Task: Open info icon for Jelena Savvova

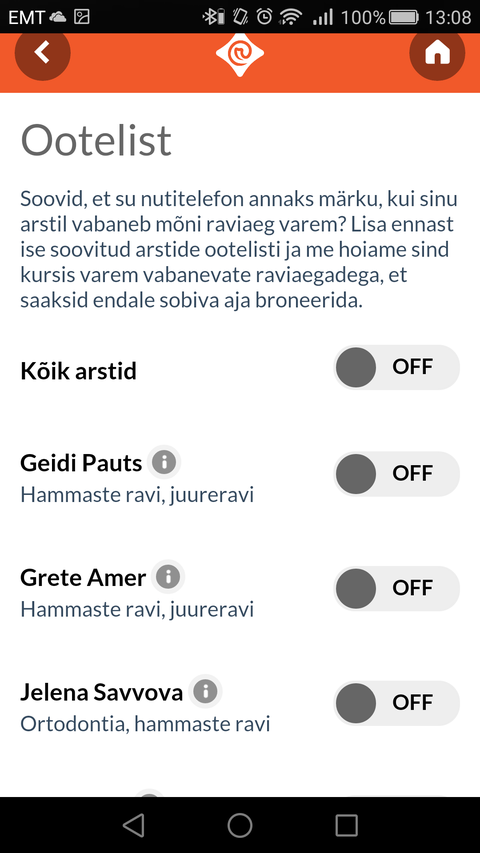Action: [205, 691]
